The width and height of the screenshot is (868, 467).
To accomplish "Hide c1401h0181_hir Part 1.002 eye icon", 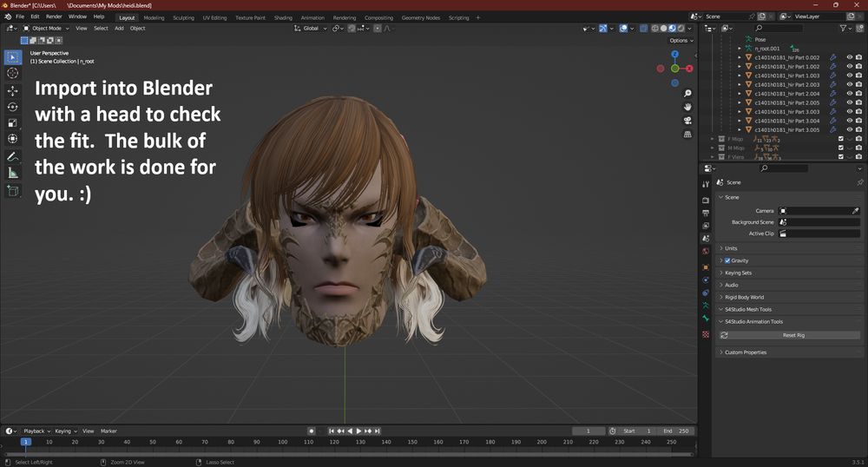I will (x=849, y=66).
